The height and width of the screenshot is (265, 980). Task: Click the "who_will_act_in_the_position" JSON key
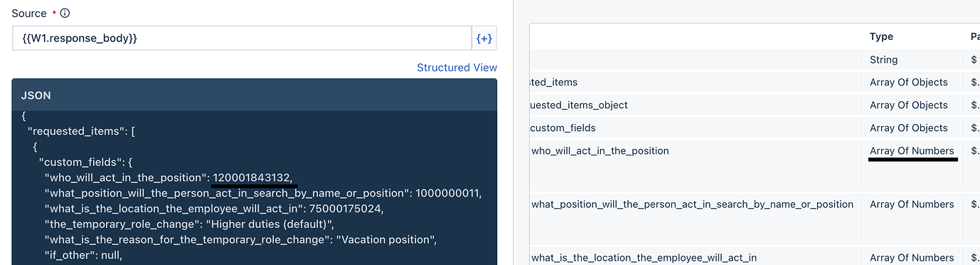[x=127, y=177]
